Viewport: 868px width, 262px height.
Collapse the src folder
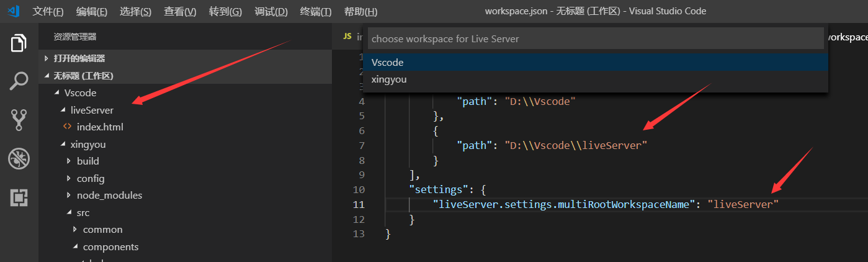(185, 212)
